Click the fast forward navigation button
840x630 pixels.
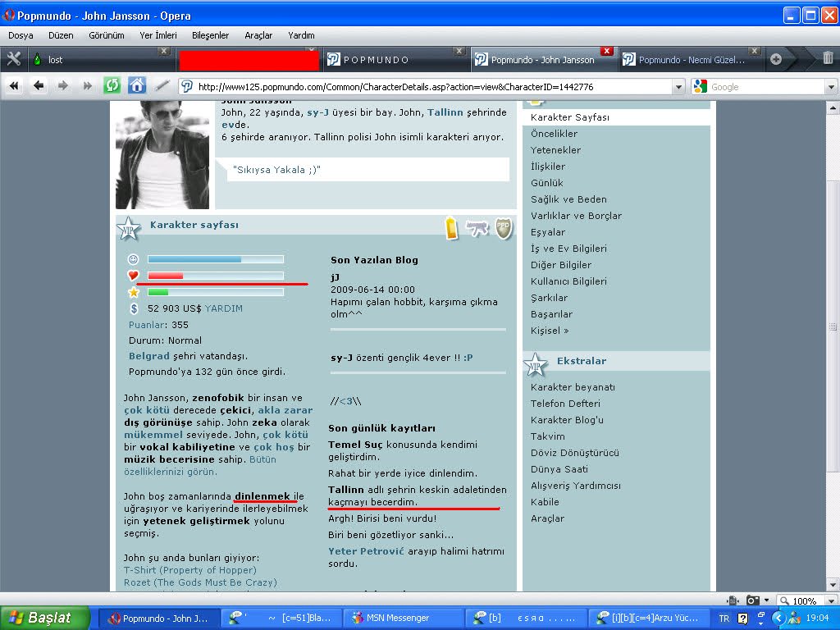tap(87, 85)
